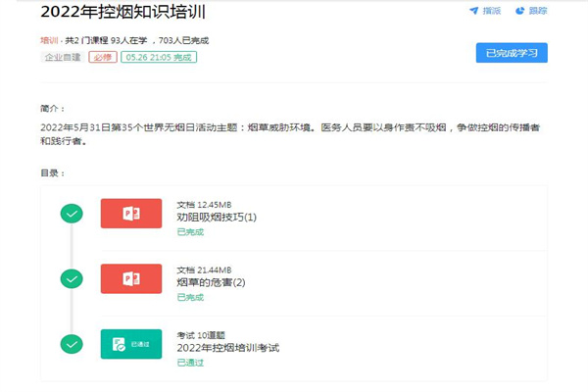Screen dimensions: 588x392
Task: Click the 指派 text label
Action: (x=492, y=12)
